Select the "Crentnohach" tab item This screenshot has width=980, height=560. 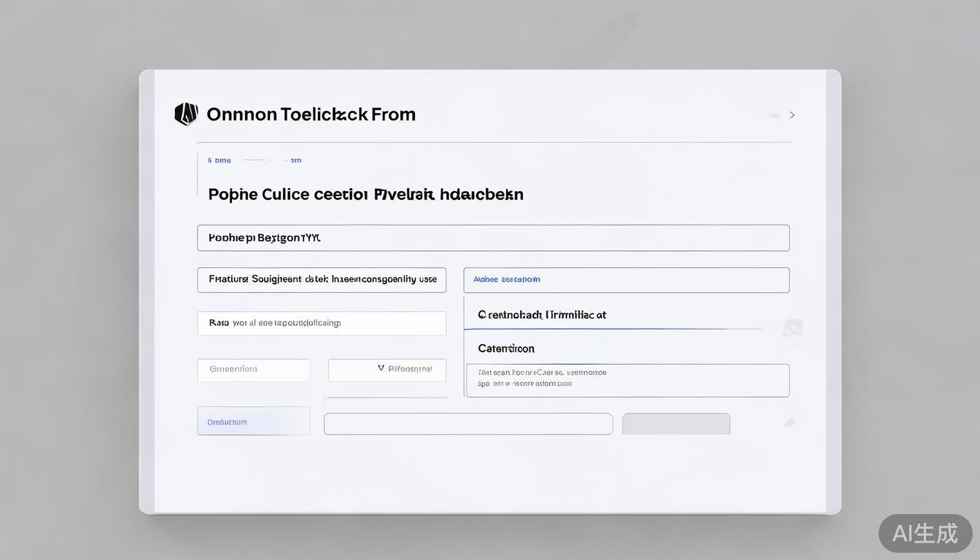(x=542, y=315)
